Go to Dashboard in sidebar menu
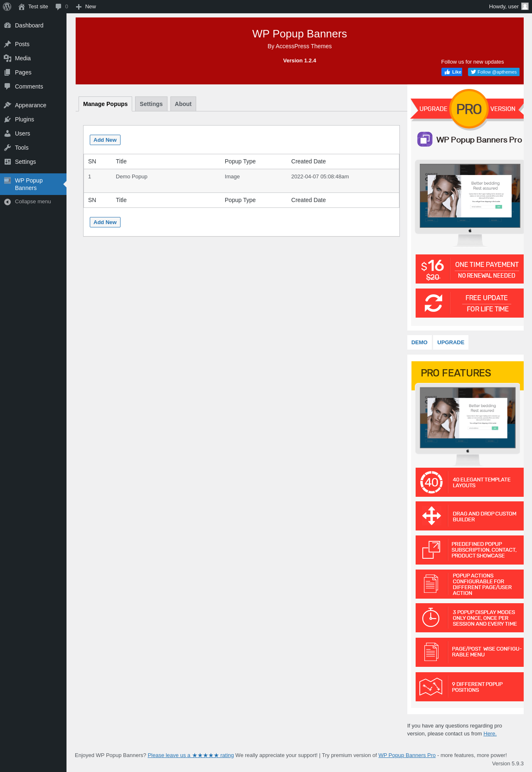Viewport: 532px width, 772px height. point(33,25)
